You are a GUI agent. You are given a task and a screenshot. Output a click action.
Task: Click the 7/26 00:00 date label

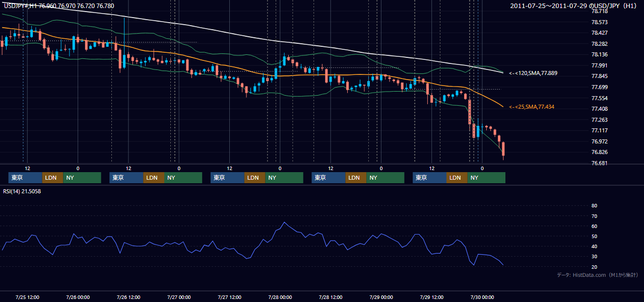tap(78, 297)
